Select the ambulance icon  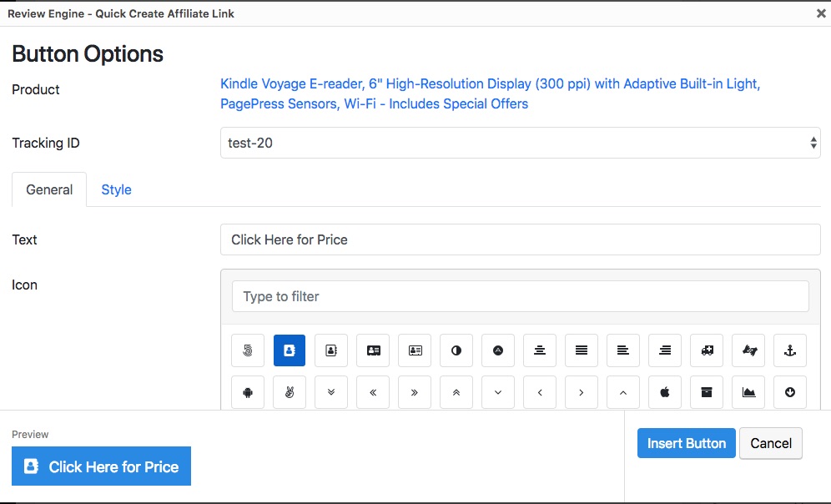[x=707, y=350]
